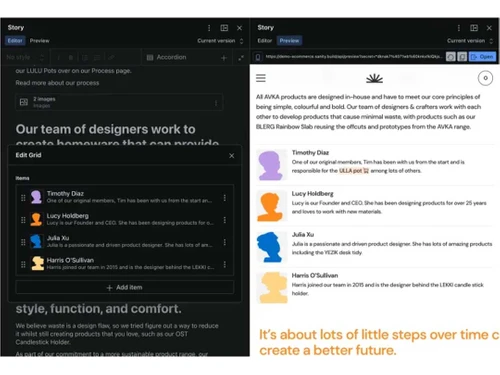This screenshot has height=375, width=500.
Task: Click the ULLA pot link in preview
Action: (x=354, y=171)
